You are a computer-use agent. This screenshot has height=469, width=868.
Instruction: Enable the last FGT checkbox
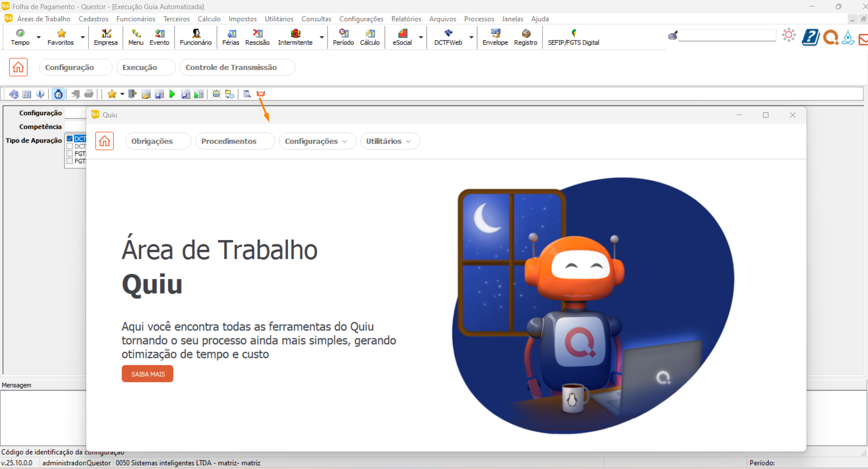click(70, 161)
